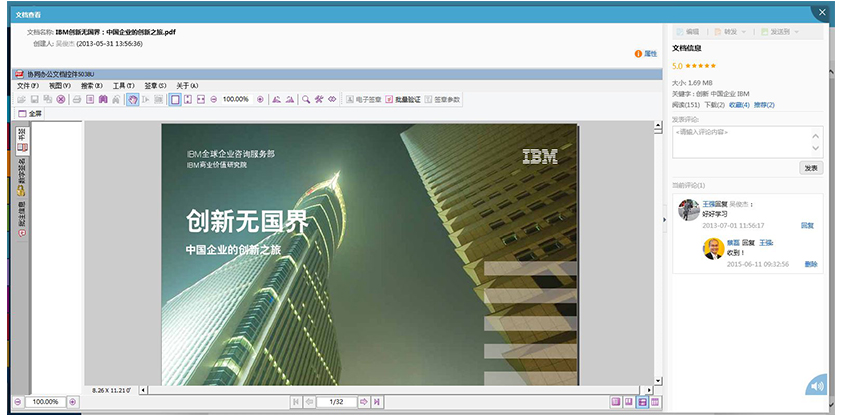This screenshot has height=415, width=842.
Task: Open the 文件 menu
Action: [x=28, y=85]
